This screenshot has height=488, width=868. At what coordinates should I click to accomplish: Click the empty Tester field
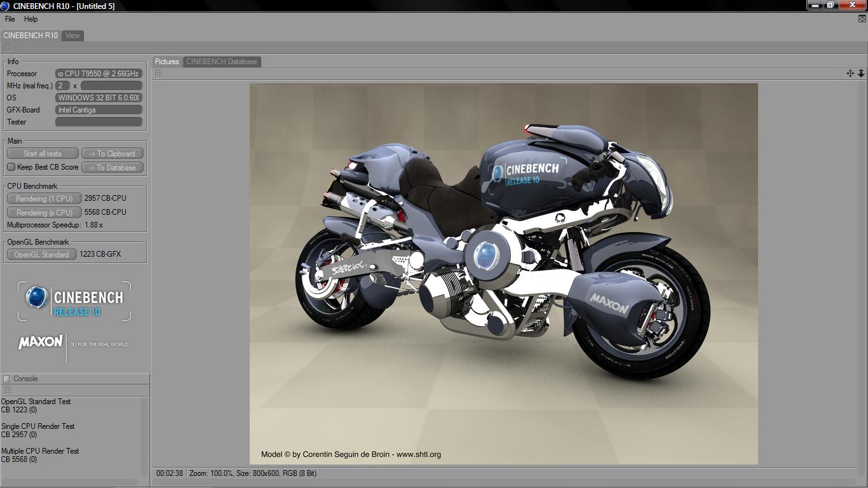(98, 122)
